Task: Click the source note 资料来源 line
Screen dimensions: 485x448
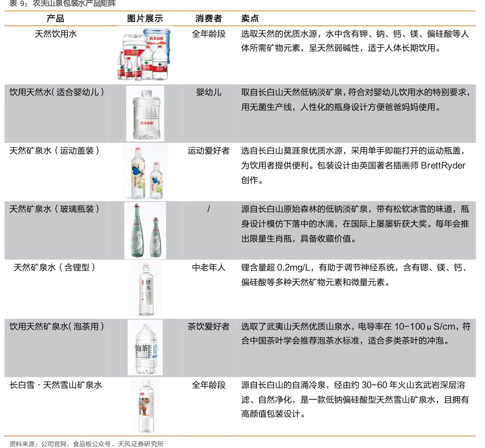Action: [86, 444]
